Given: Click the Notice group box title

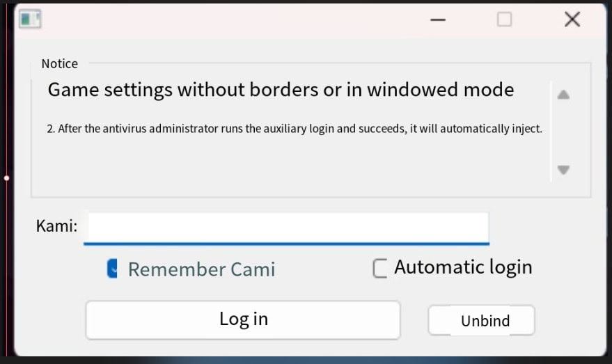Looking at the screenshot, I should tap(59, 64).
